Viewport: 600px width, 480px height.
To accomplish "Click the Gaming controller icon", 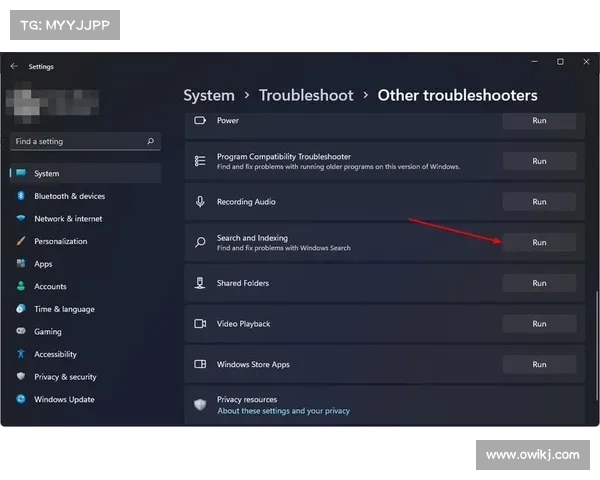I will tap(21, 331).
